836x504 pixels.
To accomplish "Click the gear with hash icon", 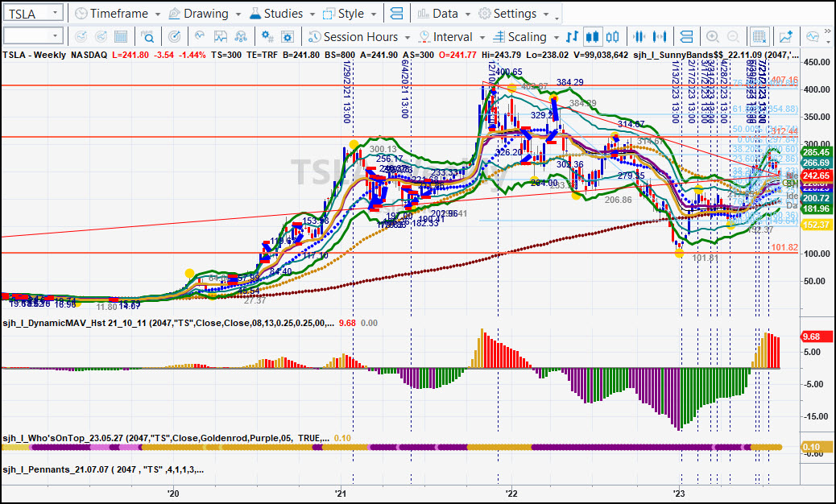I will (x=267, y=37).
